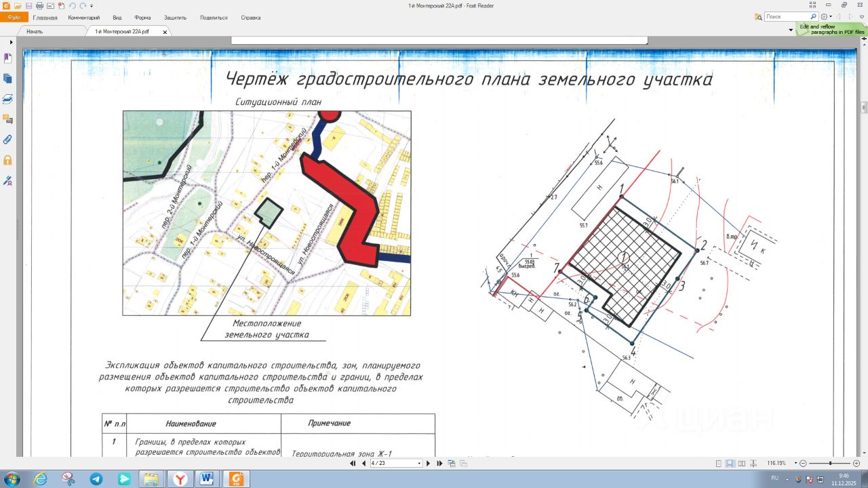Redo the last undone action

[x=82, y=5]
